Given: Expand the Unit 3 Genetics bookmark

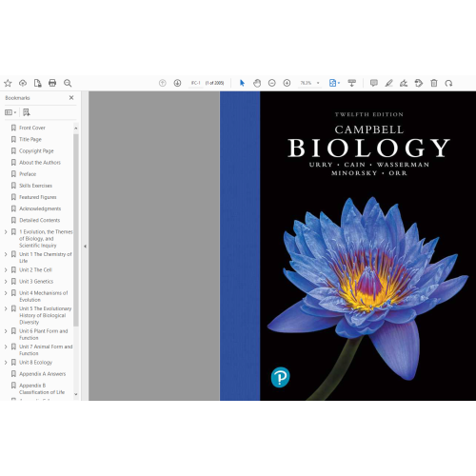Looking at the screenshot, I should click(x=6, y=282).
